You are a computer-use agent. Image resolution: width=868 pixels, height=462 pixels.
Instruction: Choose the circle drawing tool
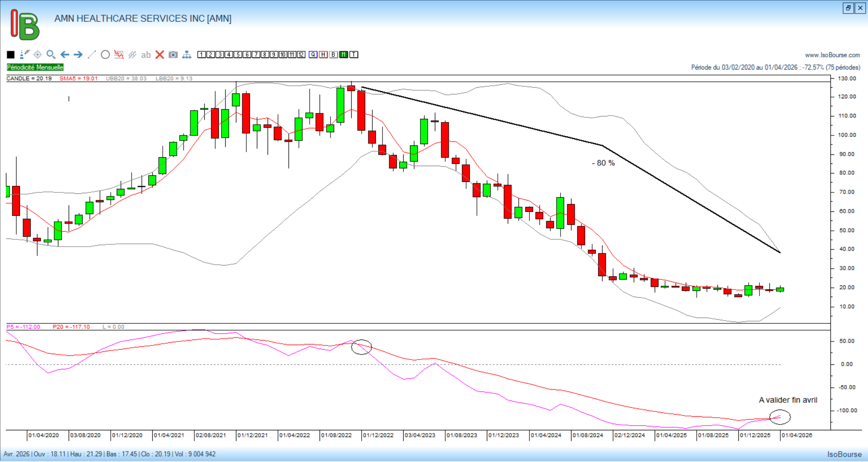(x=105, y=55)
